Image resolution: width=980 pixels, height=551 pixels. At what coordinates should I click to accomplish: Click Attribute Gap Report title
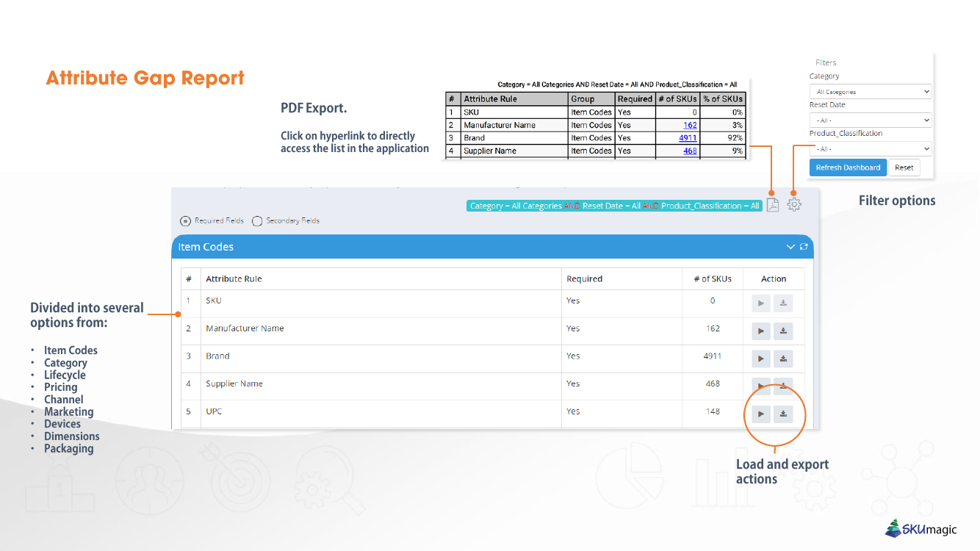145,78
